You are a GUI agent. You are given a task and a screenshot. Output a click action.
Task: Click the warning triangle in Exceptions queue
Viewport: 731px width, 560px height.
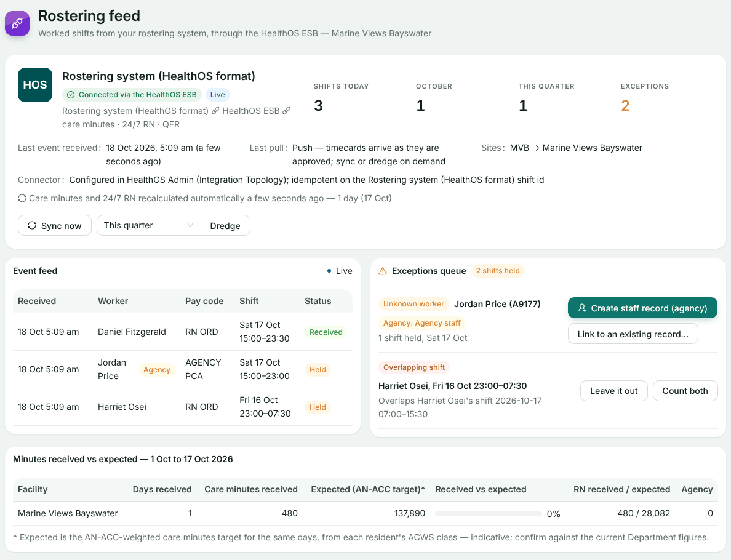tap(383, 271)
